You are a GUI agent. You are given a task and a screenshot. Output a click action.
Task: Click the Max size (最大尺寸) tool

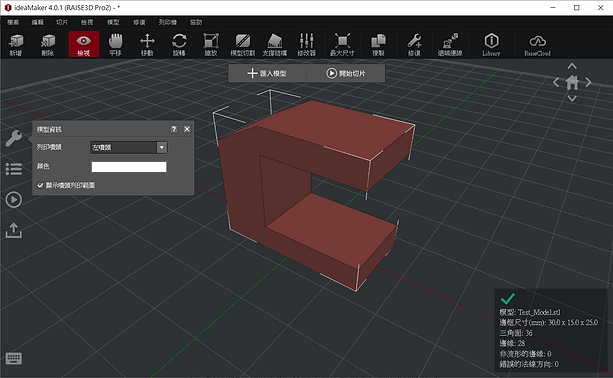342,45
